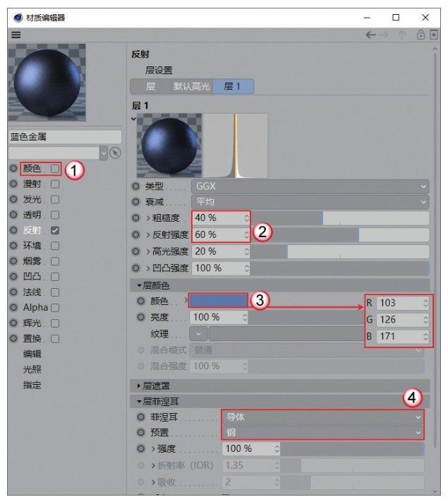This screenshot has height=502, width=448.
Task: Open the 编辑 settings entry
Action: [x=32, y=354]
